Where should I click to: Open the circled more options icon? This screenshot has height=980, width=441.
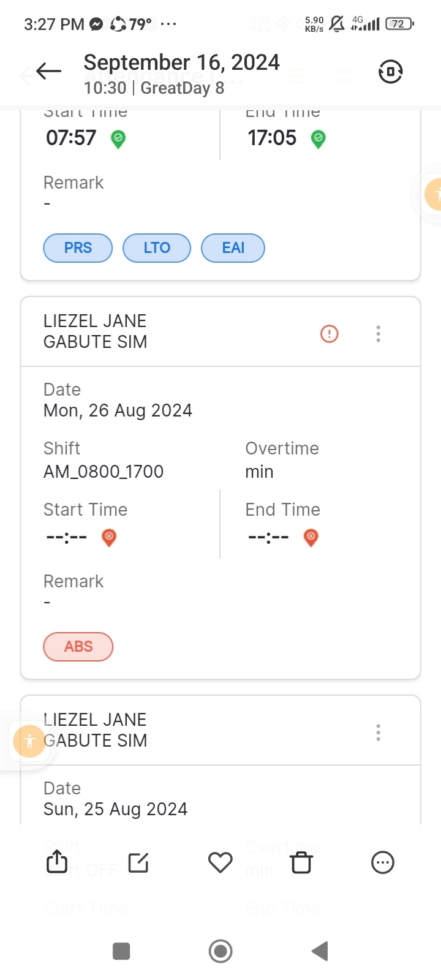383,862
